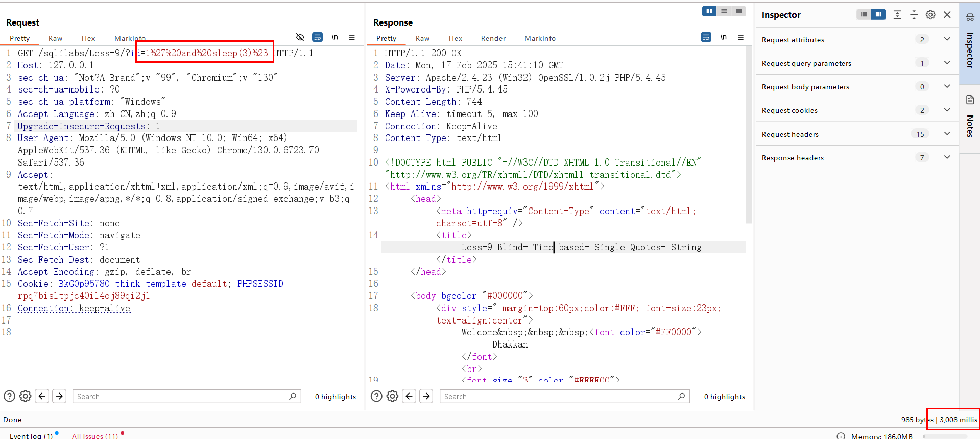Open Inspector settings gear
Image resolution: width=980 pixels, height=439 pixels.
(930, 15)
